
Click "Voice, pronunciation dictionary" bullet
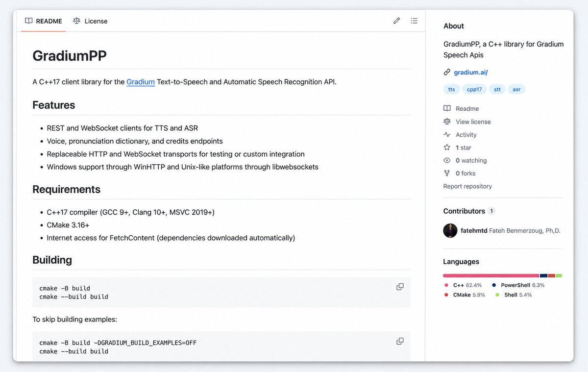point(135,141)
